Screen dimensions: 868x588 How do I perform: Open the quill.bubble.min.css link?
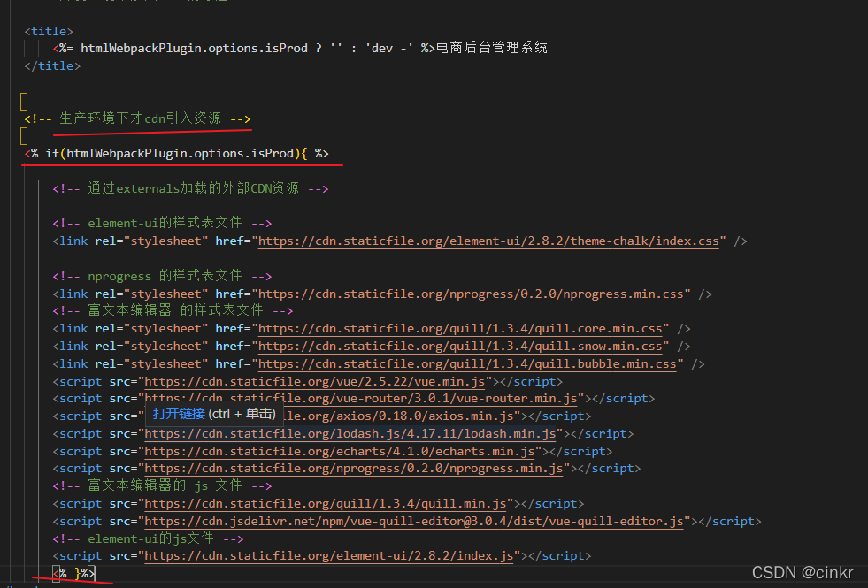pyautogui.click(x=467, y=364)
